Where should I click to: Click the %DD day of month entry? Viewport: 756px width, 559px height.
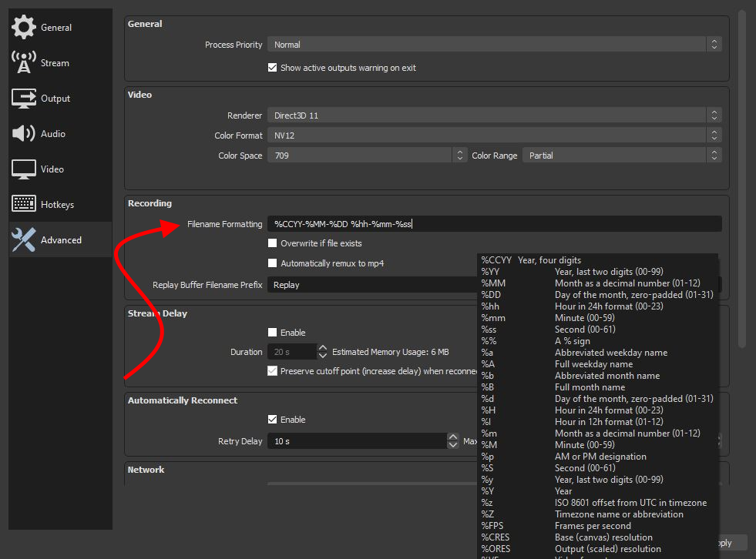(x=598, y=295)
